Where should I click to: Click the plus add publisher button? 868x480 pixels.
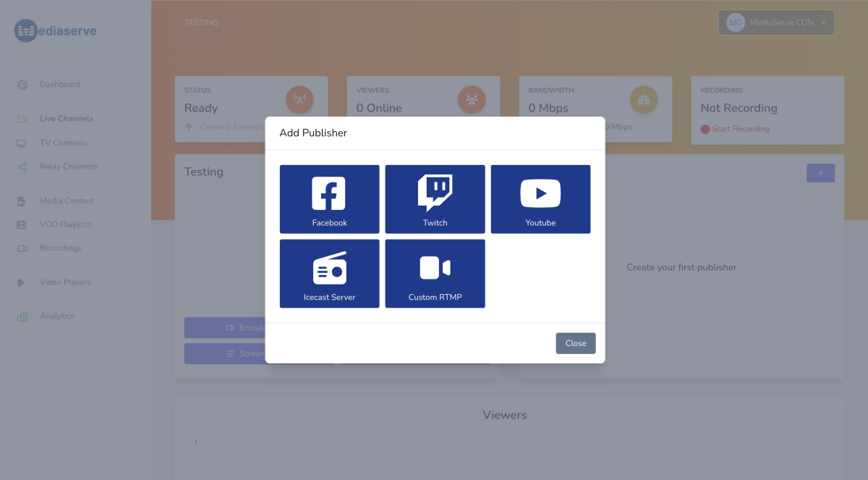pos(820,173)
